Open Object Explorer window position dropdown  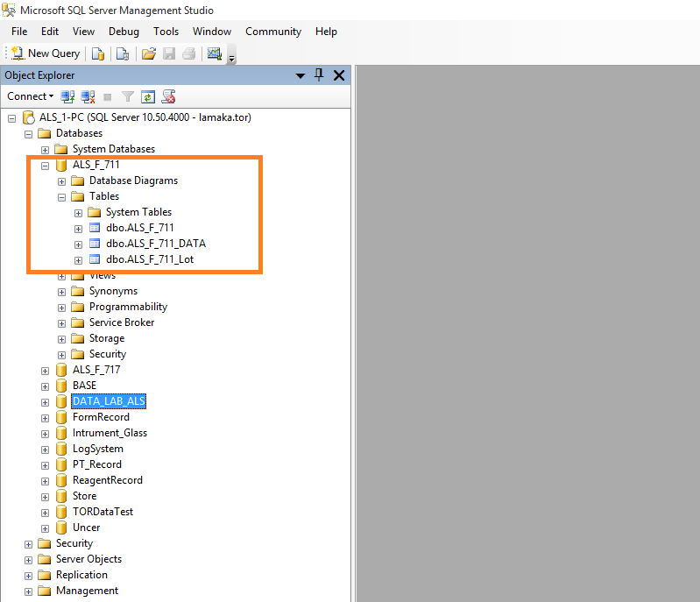[301, 76]
